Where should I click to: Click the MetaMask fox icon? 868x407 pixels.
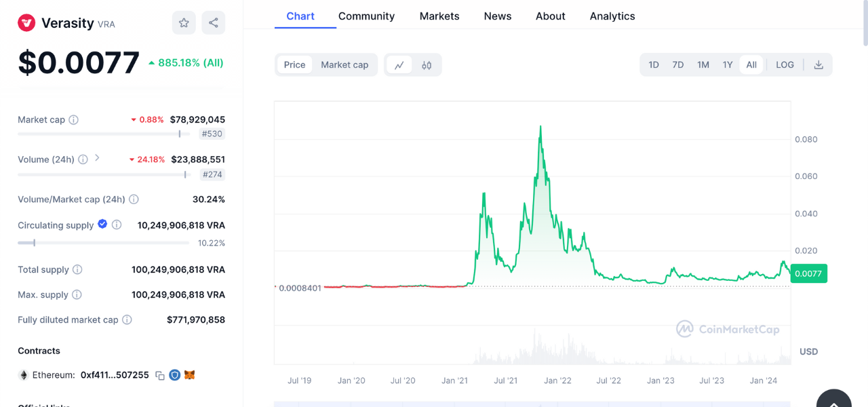(x=190, y=374)
